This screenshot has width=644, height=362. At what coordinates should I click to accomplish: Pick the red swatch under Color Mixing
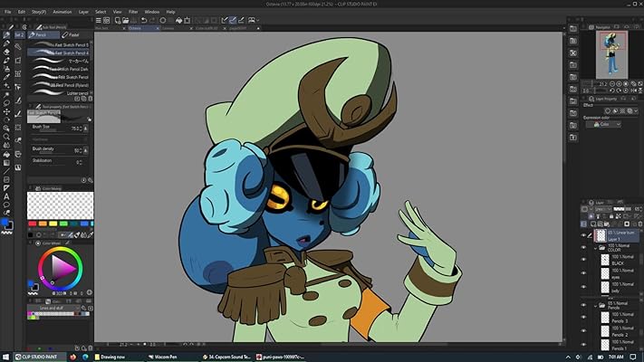[x=34, y=224]
